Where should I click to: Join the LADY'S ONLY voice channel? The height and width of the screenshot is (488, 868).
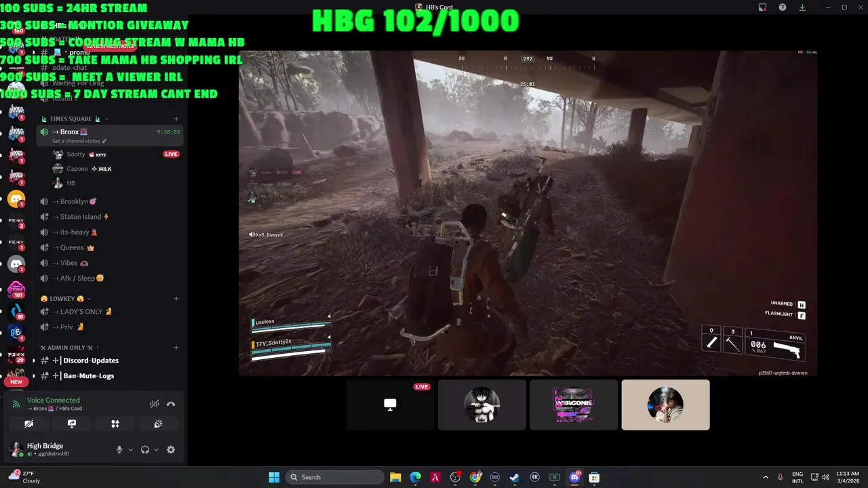tap(108, 312)
